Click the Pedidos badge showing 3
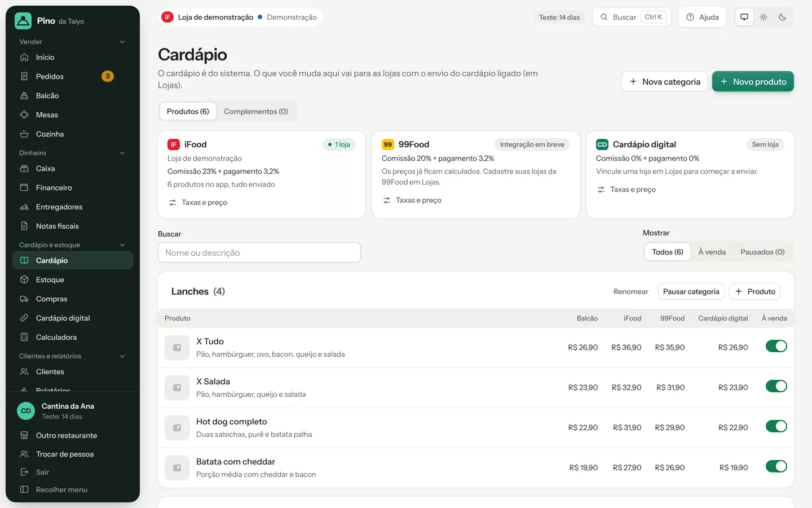The height and width of the screenshot is (508, 812). coord(108,76)
